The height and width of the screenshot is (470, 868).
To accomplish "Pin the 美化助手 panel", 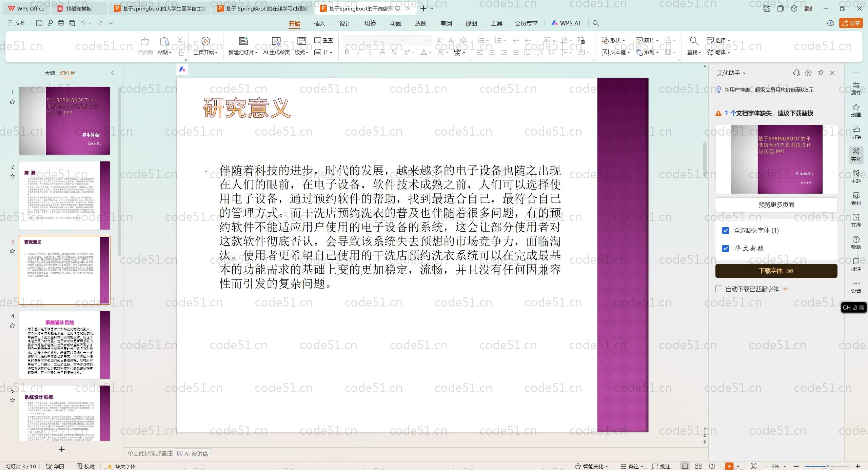I will click(821, 73).
